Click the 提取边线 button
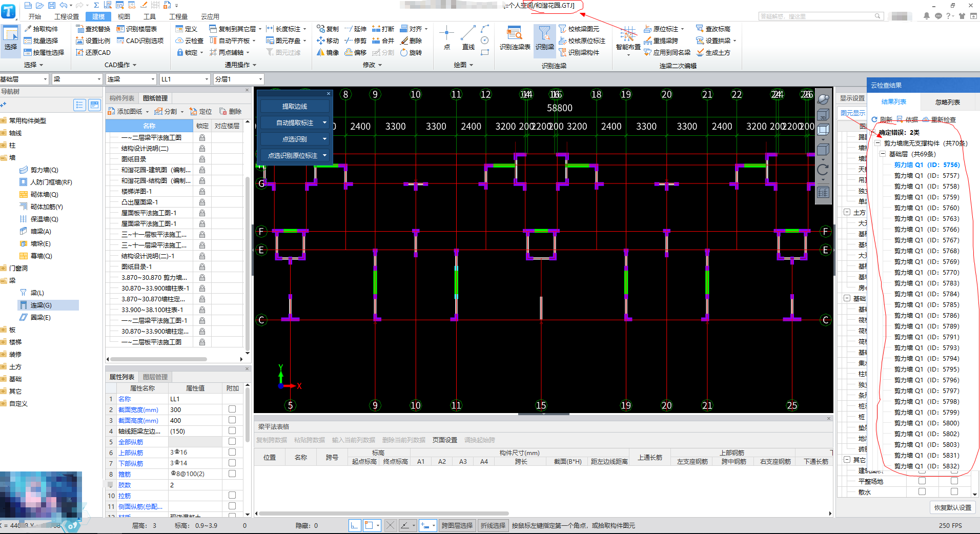The height and width of the screenshot is (534, 980). coord(295,106)
